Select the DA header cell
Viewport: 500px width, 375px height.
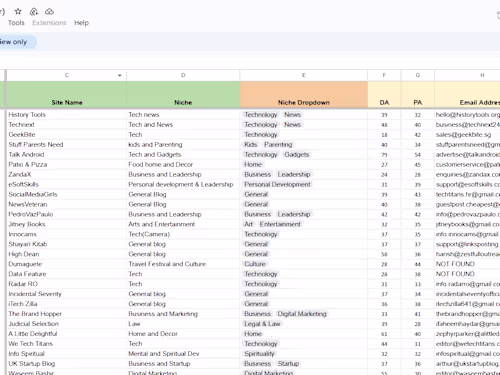[384, 94]
